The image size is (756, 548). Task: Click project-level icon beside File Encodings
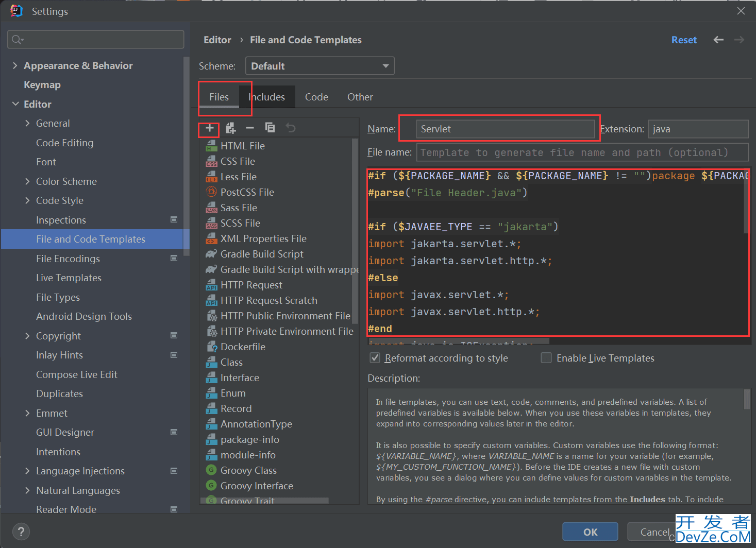point(174,258)
